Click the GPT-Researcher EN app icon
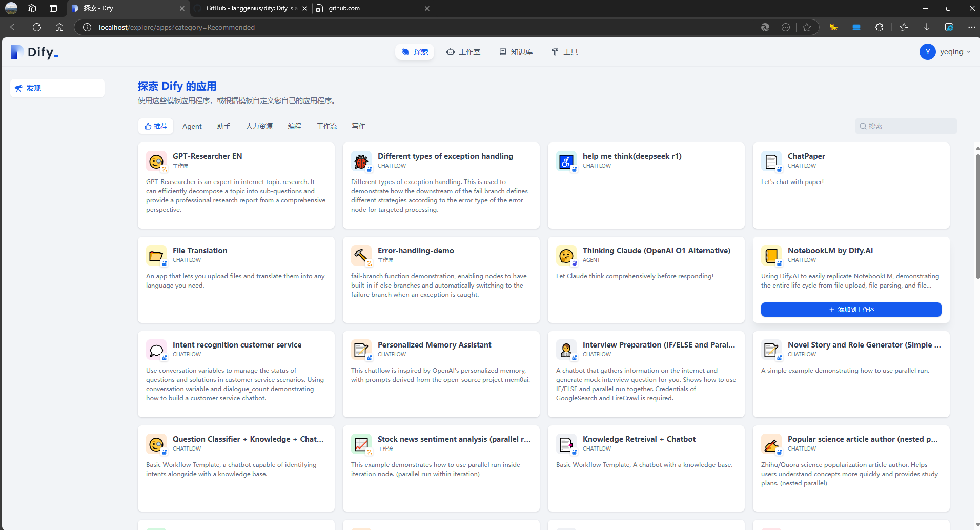The image size is (980, 530). pos(156,161)
